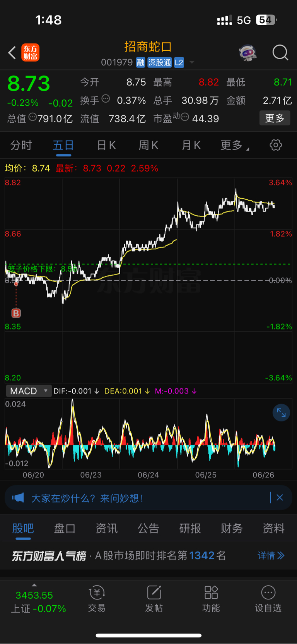
Task: Tap the info icon beside 市盈
Action: pyautogui.click(x=185, y=117)
